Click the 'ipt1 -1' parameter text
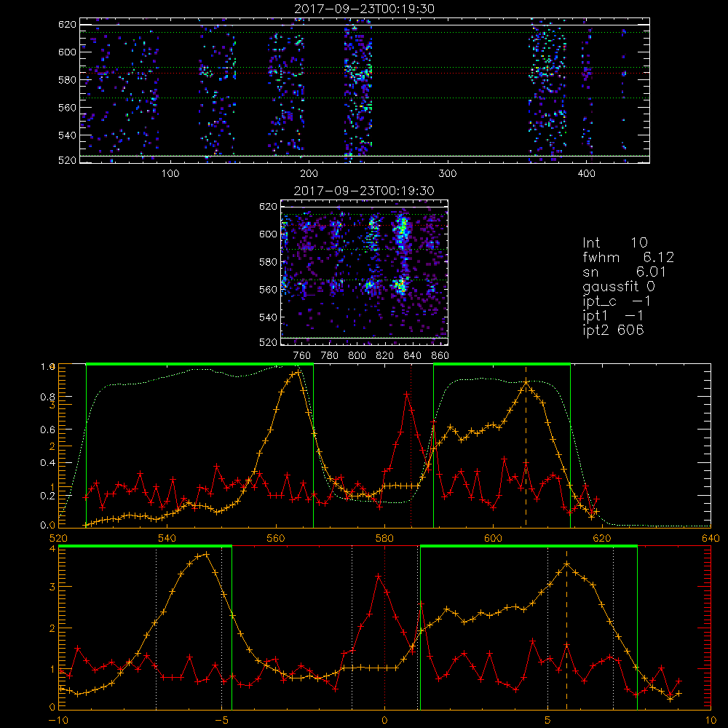This screenshot has width=728, height=728. [613, 316]
